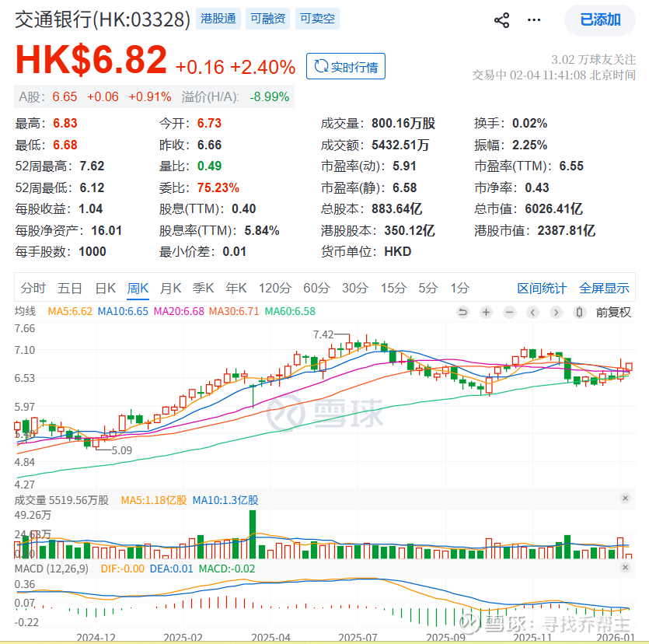649x644 pixels.
Task: Click the 交通银行(HK:03328) title
Action: tap(103, 19)
